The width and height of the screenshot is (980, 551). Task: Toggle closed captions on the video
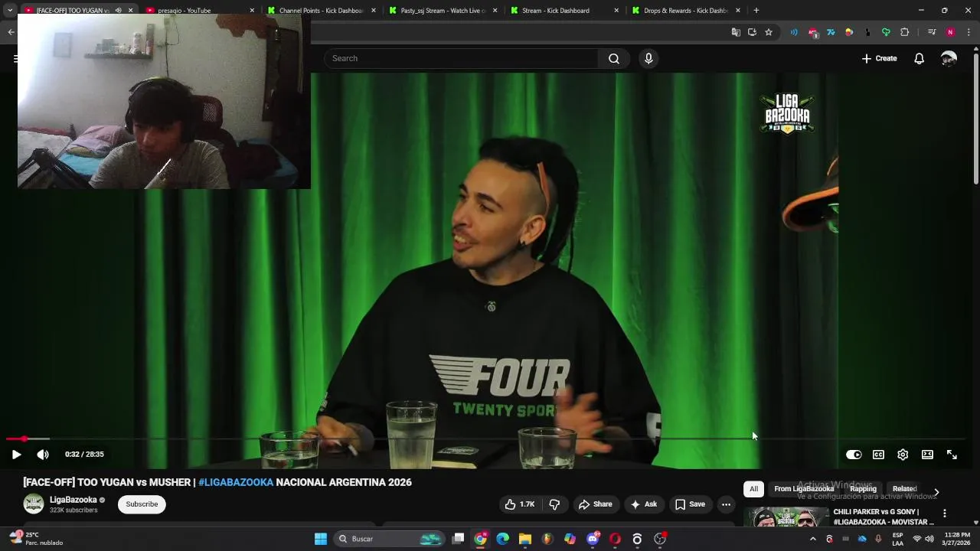pos(878,455)
